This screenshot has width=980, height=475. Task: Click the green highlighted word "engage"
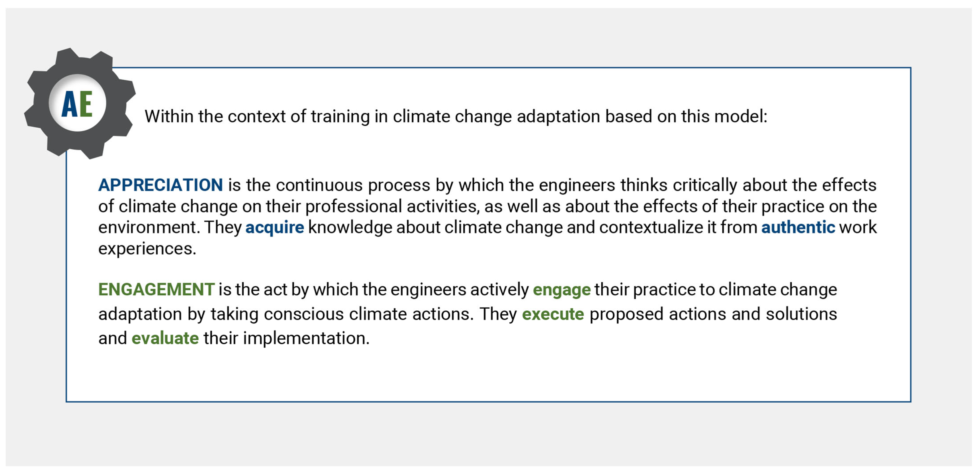(x=561, y=290)
